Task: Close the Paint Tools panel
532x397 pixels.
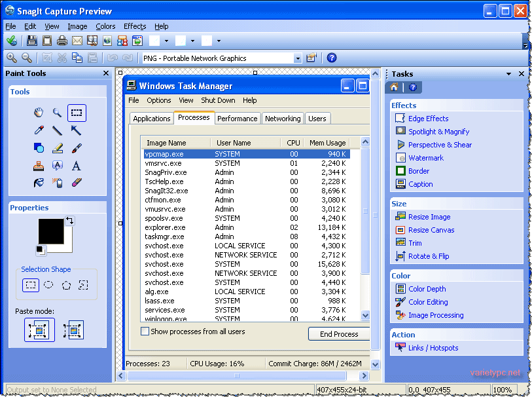Action: pyautogui.click(x=106, y=73)
